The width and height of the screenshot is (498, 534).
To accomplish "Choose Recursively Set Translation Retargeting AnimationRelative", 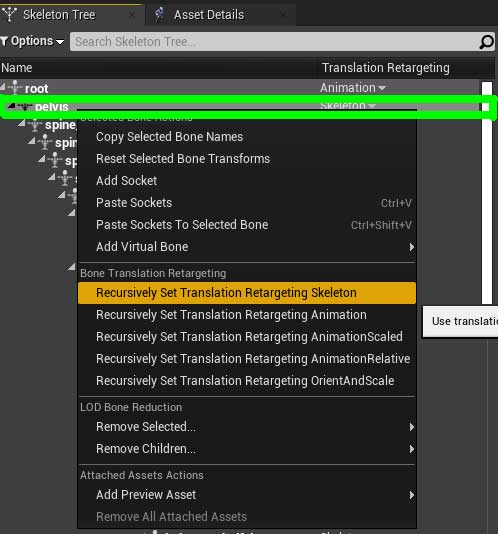I will click(247, 359).
